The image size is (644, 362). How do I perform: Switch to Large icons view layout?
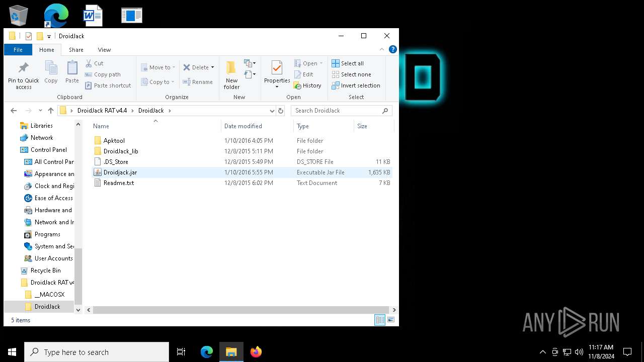[x=391, y=320]
